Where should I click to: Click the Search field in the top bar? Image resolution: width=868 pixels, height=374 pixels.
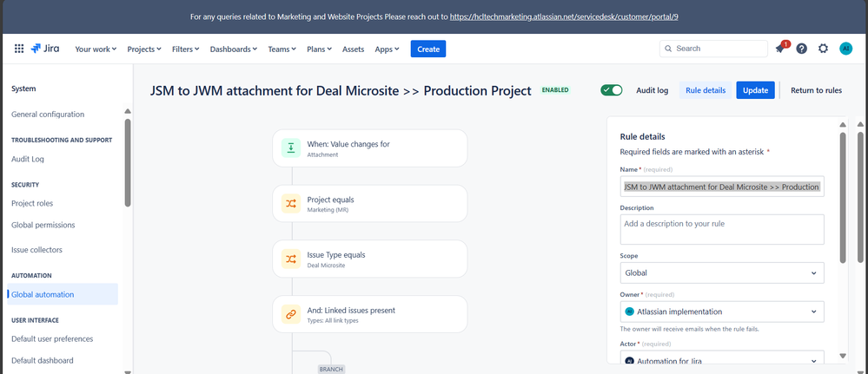(713, 49)
